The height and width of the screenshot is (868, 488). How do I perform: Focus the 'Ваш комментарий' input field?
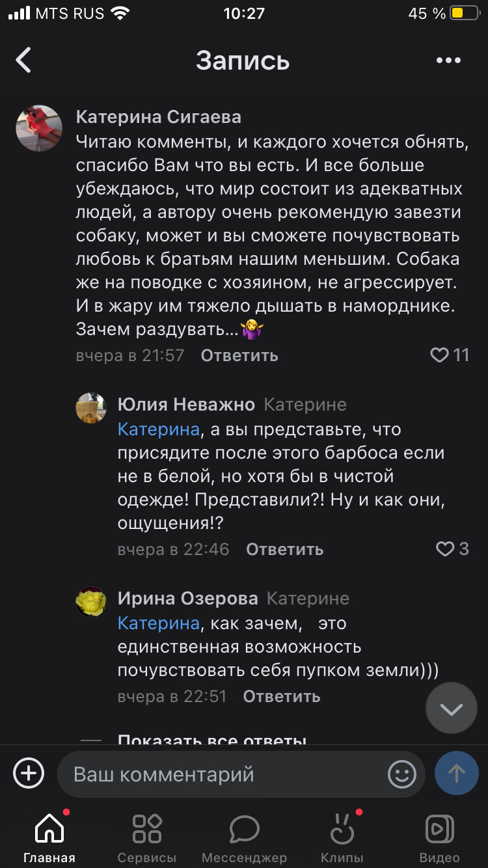221,774
